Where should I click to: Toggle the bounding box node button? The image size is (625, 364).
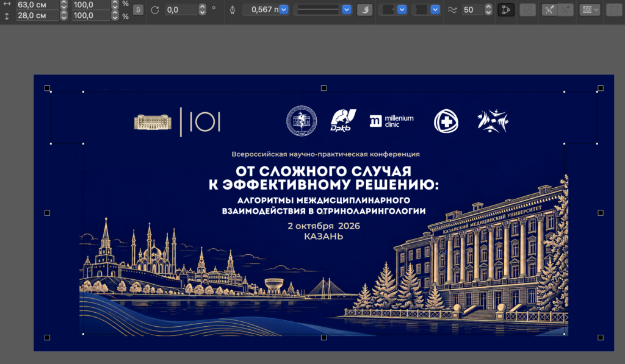point(506,10)
